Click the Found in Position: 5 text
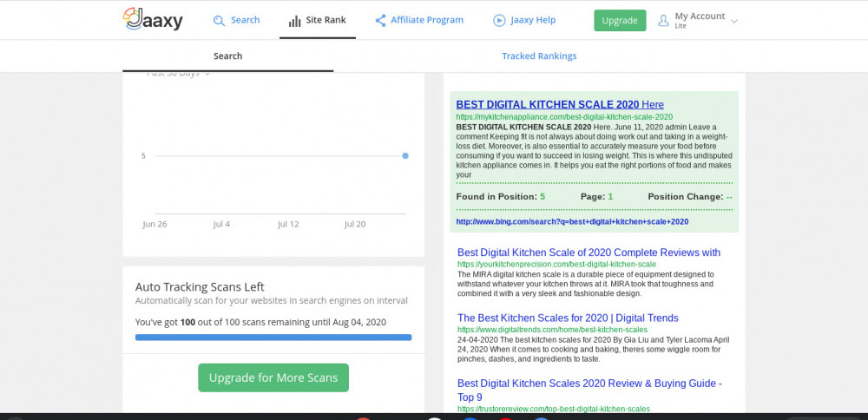 click(501, 196)
